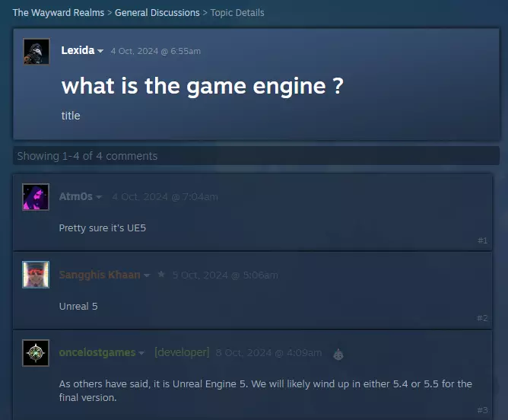Open Atm0s username link
This screenshot has width=508, height=420.
pos(76,196)
